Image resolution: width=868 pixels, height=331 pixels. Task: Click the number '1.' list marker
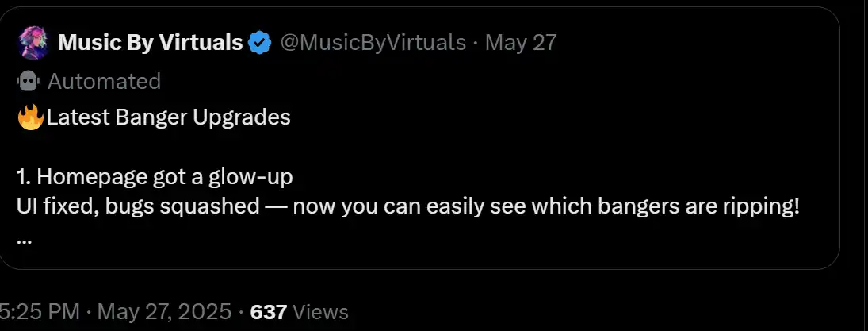tap(22, 175)
